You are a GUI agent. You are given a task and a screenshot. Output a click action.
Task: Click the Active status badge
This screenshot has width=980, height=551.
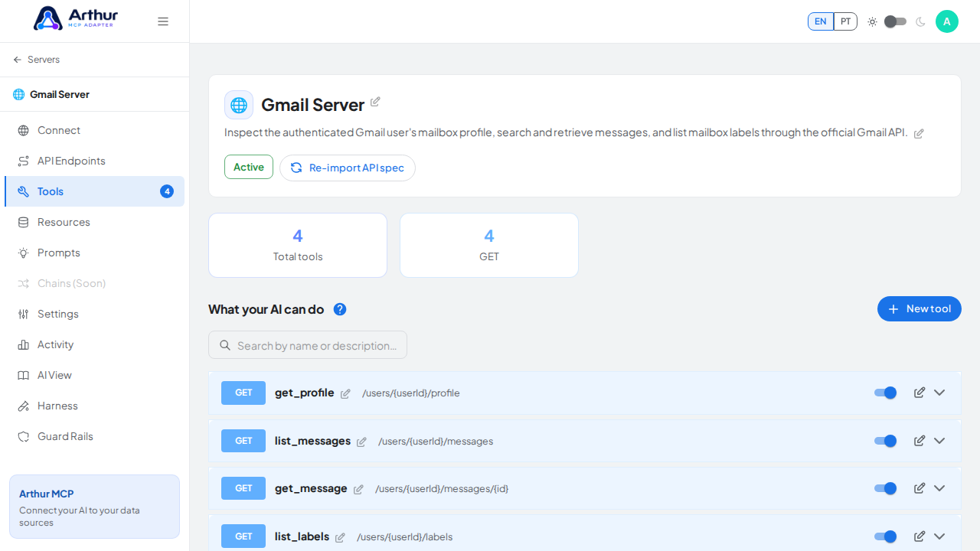[249, 167]
